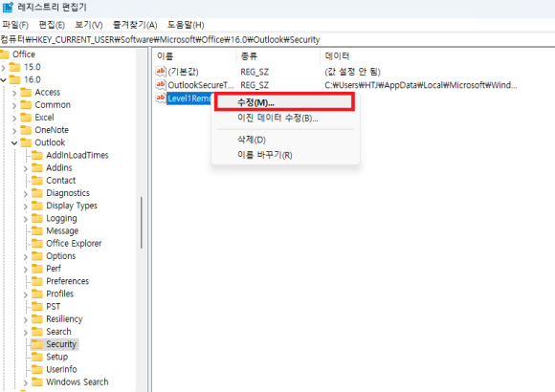The height and width of the screenshot is (392, 555).
Task: Select the highlighted Level1Rem value name
Action: coord(190,98)
